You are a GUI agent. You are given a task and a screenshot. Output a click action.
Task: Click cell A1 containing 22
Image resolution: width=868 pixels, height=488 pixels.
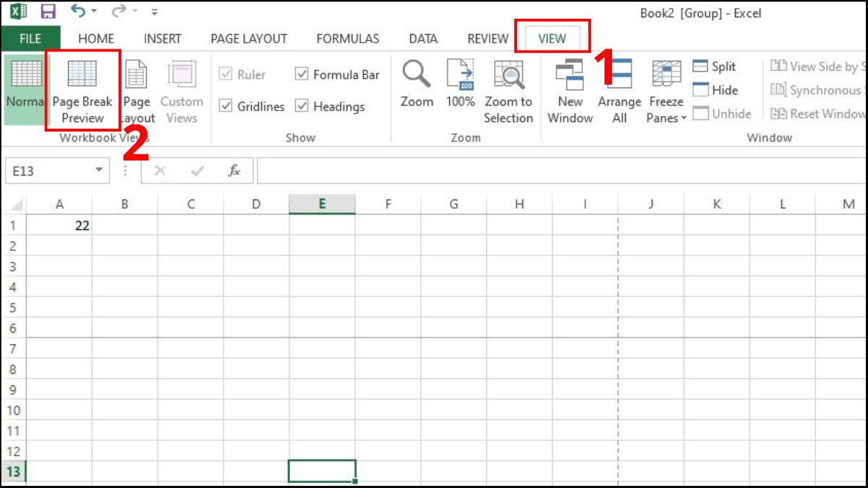pos(59,226)
